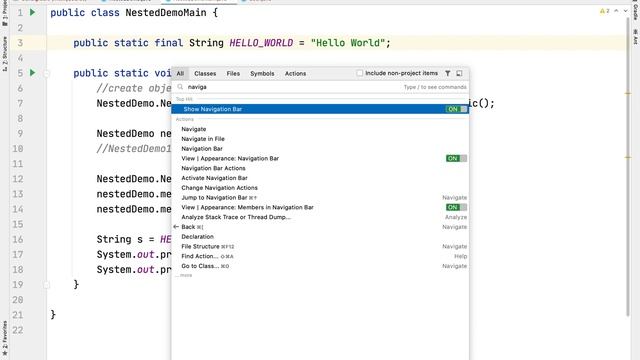Image resolution: width=640 pixels, height=360 pixels.
Task: Click line number 16 in the gutter
Action: (18, 240)
